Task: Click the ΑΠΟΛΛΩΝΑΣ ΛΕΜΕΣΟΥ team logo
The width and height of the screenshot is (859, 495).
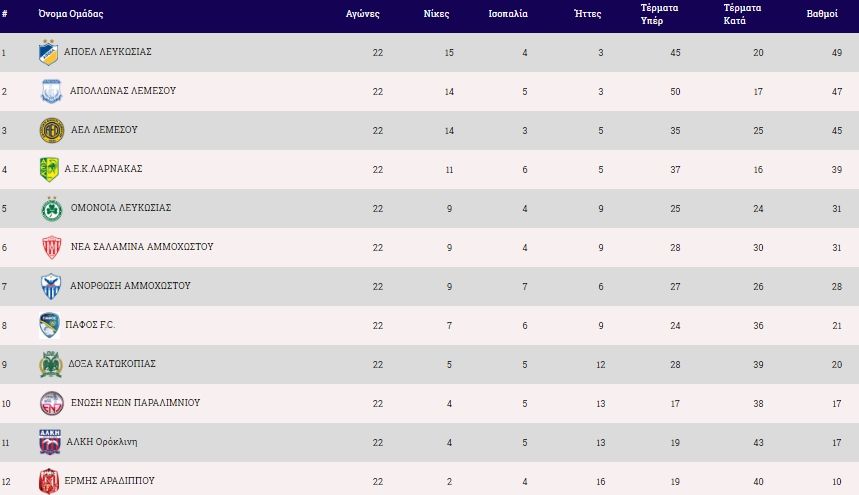Action: pos(51,91)
